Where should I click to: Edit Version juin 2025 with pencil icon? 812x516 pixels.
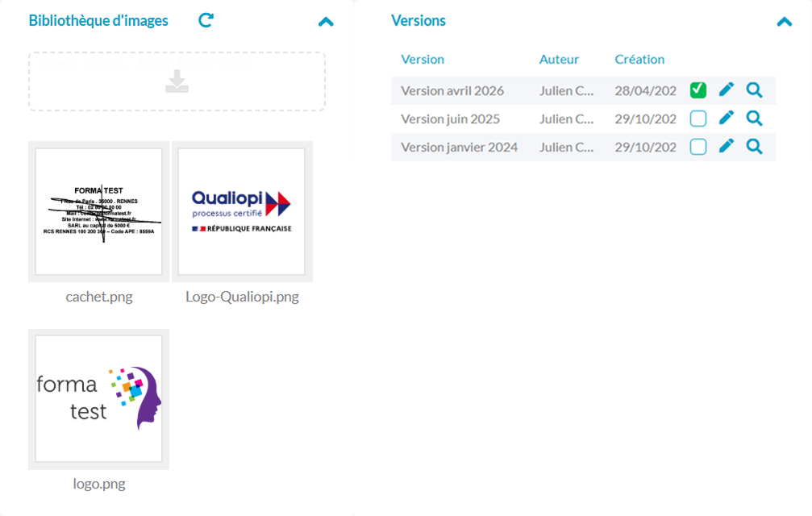coord(727,119)
